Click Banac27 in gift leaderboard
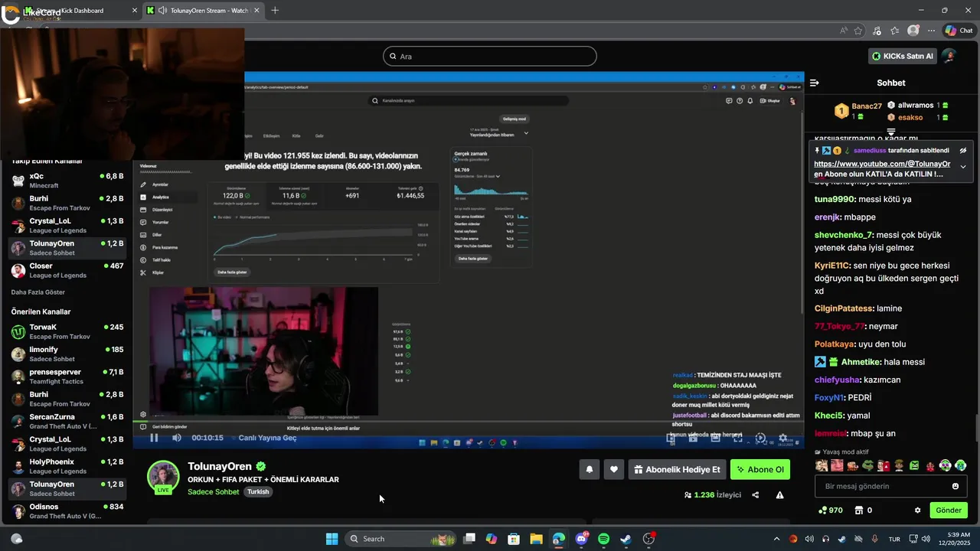 tap(867, 106)
